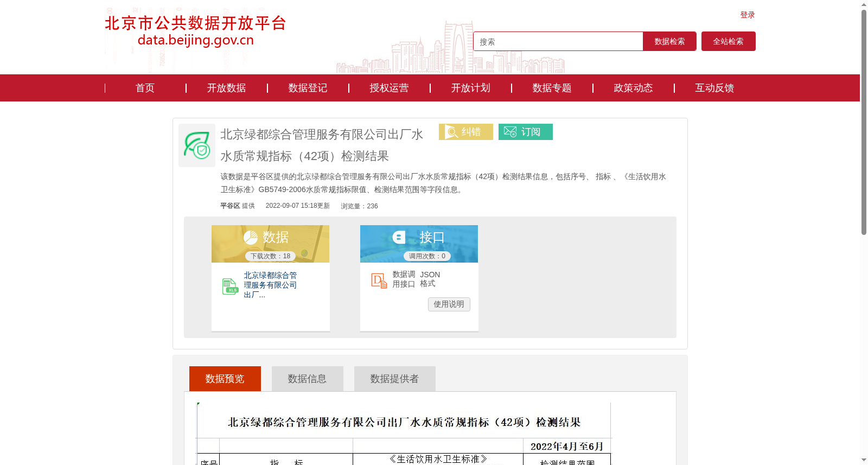Click the 2022年4月至6月 table cell

567,446
